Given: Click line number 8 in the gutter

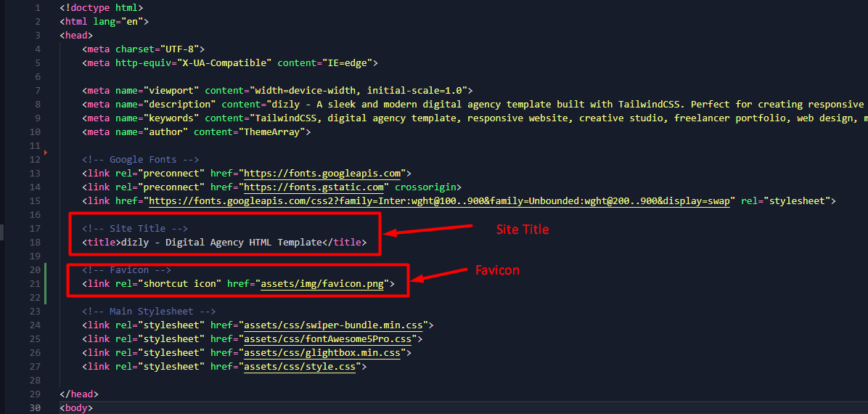Looking at the screenshot, I should coord(38,104).
